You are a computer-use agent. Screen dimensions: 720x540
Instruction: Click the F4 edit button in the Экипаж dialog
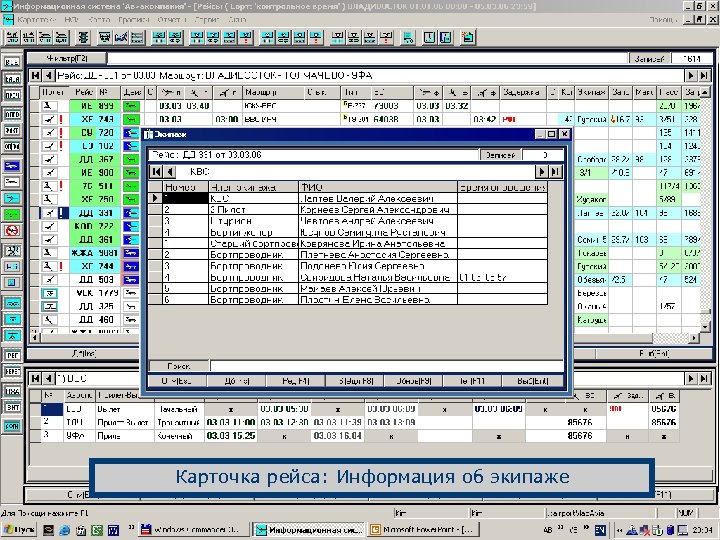point(295,381)
